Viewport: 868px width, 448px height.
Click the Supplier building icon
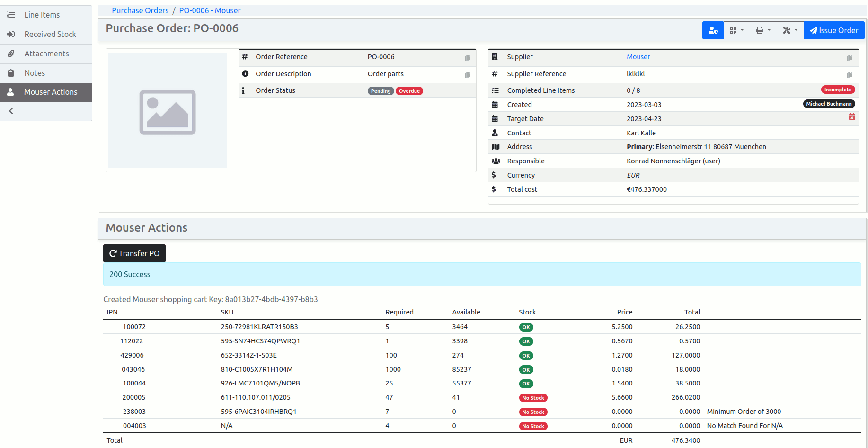[x=495, y=57]
